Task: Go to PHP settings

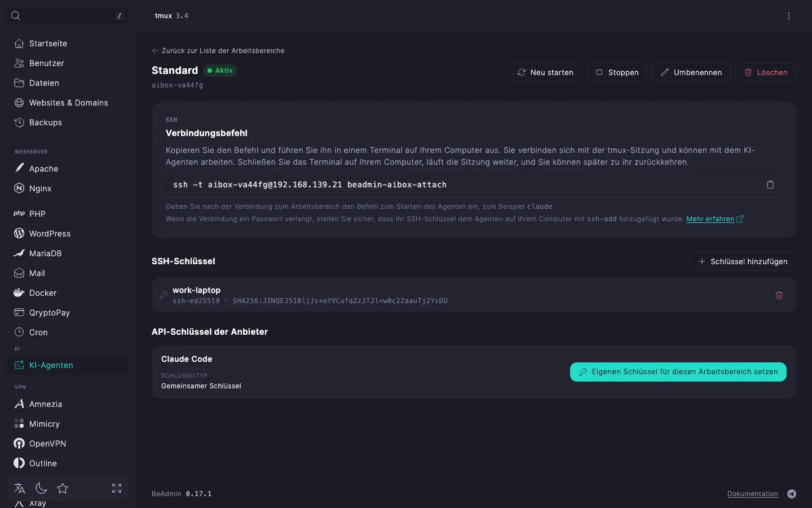Action: (68, 214)
